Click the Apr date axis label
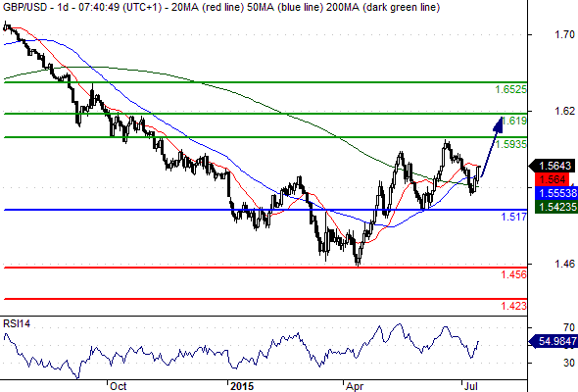Image resolution: width=578 pixels, height=392 pixels. coord(355,386)
